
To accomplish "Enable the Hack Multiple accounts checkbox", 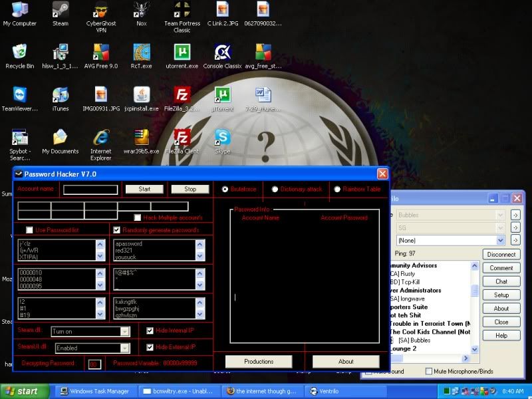I will click(x=138, y=217).
